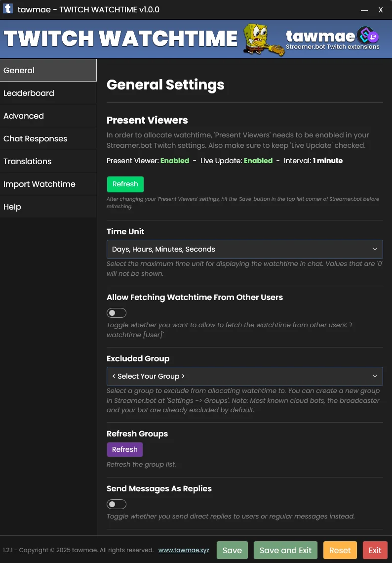Toggle Send Messages As Replies switch
The width and height of the screenshot is (392, 563).
117,504
